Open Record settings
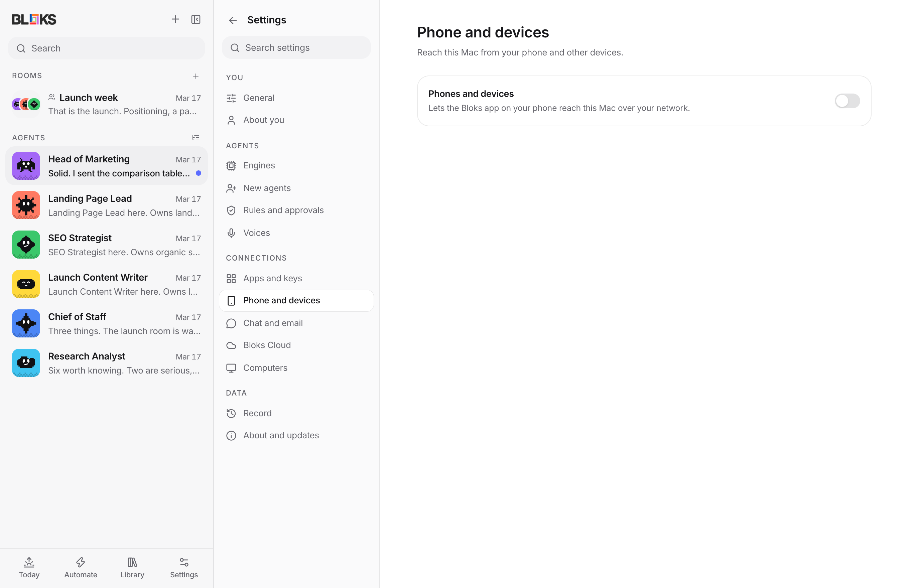The image size is (909, 588). click(x=296, y=413)
